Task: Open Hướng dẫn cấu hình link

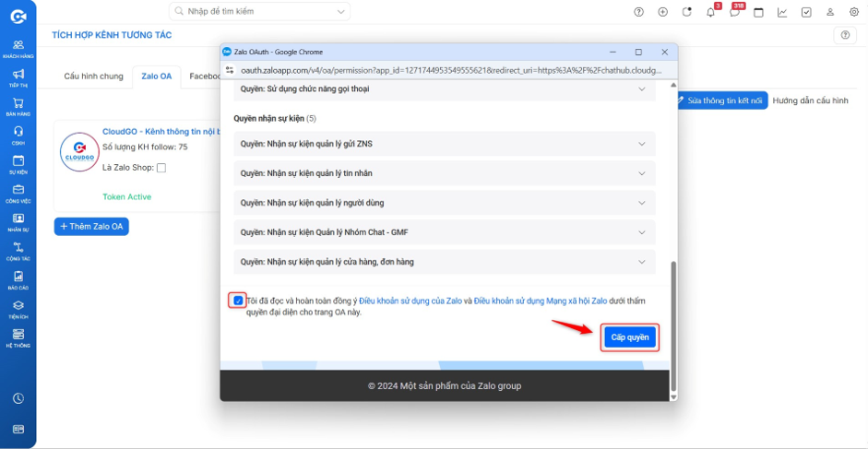Action: pos(810,100)
